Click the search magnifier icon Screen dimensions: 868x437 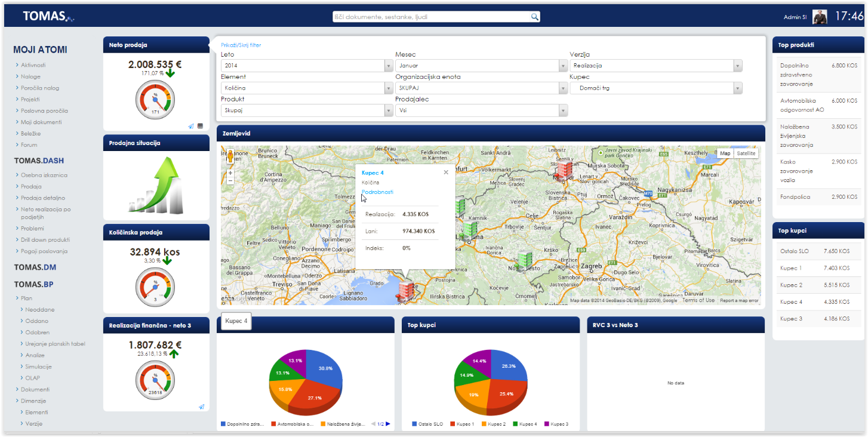[534, 17]
